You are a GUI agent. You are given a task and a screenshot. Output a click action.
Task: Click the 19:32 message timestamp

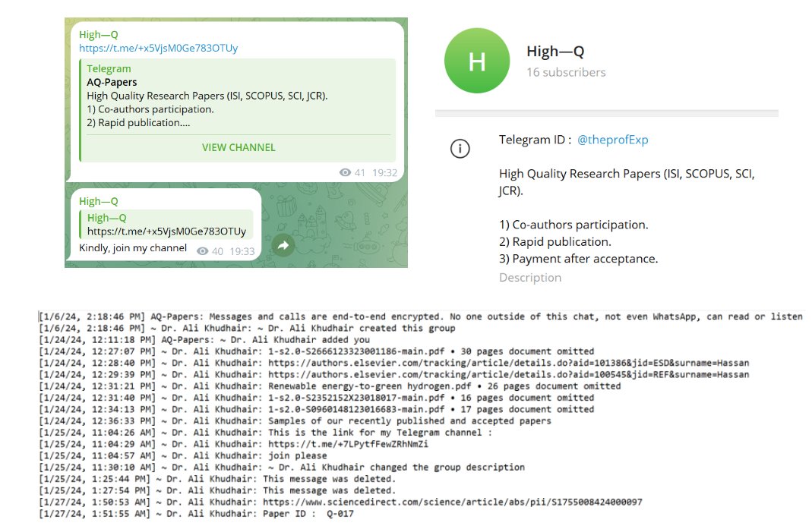click(x=385, y=173)
